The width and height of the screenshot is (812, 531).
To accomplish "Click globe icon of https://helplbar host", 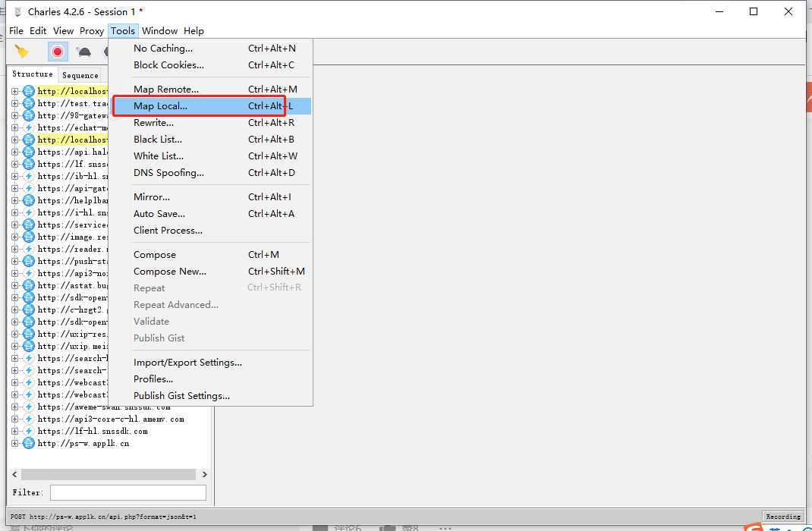I will pos(29,201).
